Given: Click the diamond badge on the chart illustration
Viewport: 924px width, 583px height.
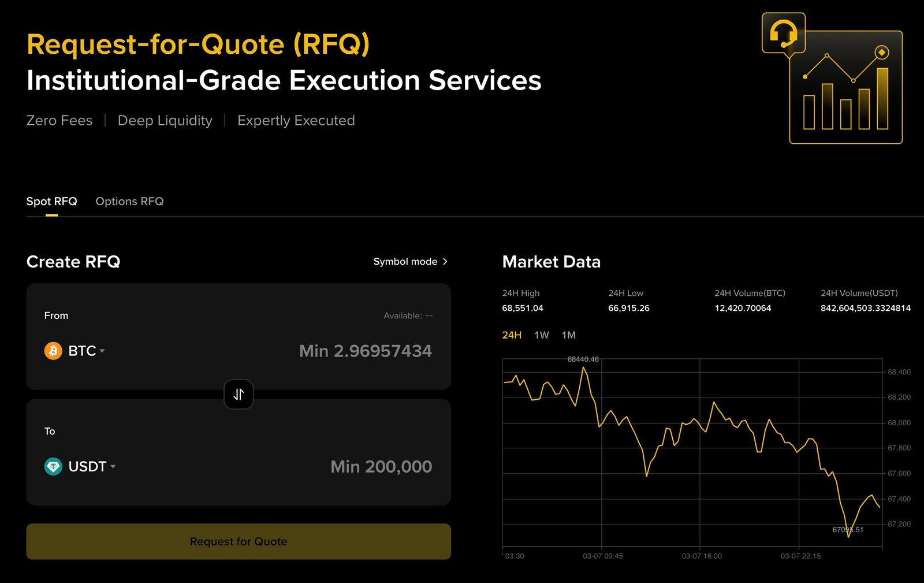Looking at the screenshot, I should click(x=882, y=51).
